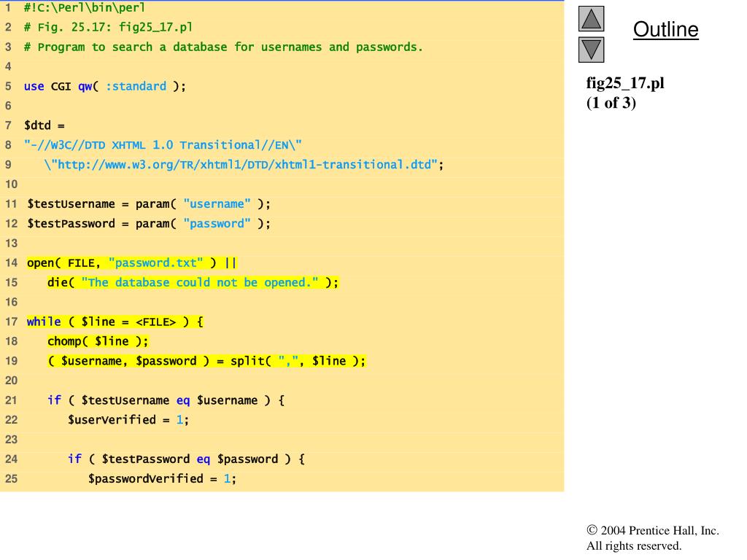Screen dimensions: 747x560
Task: Click the "$dtd =" assignment line
Action: pyautogui.click(x=44, y=125)
